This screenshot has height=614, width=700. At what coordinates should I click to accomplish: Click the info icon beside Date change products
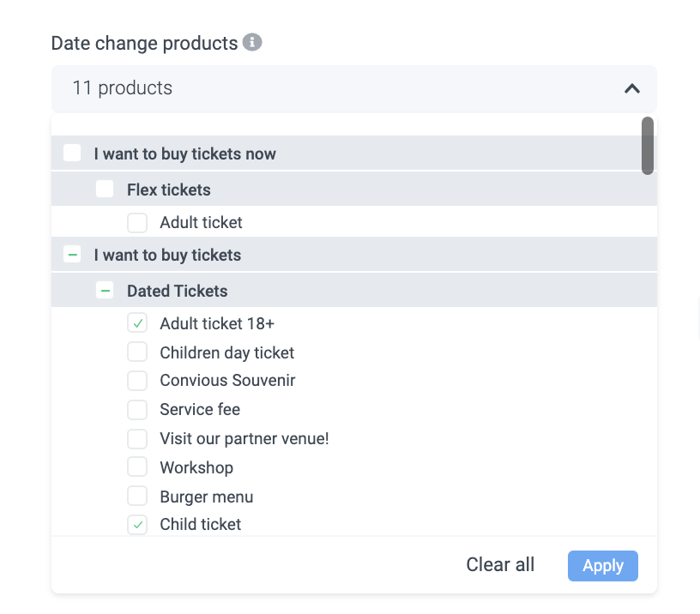pos(251,42)
